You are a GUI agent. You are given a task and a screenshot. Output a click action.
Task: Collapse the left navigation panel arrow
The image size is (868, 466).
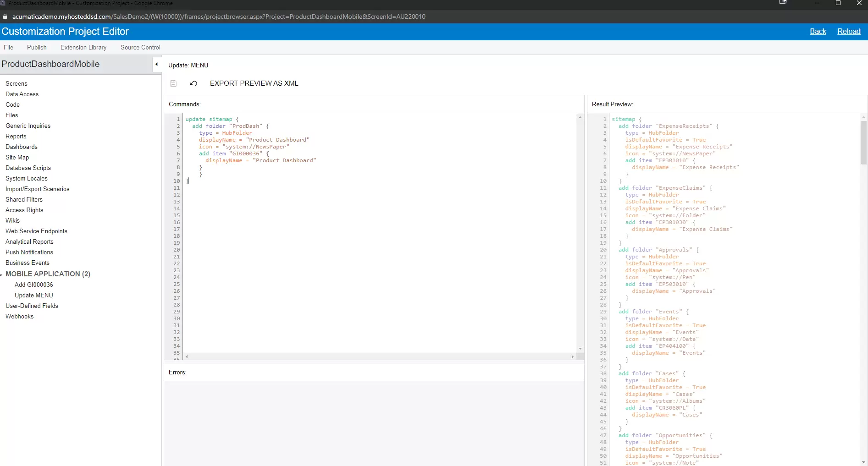[157, 65]
